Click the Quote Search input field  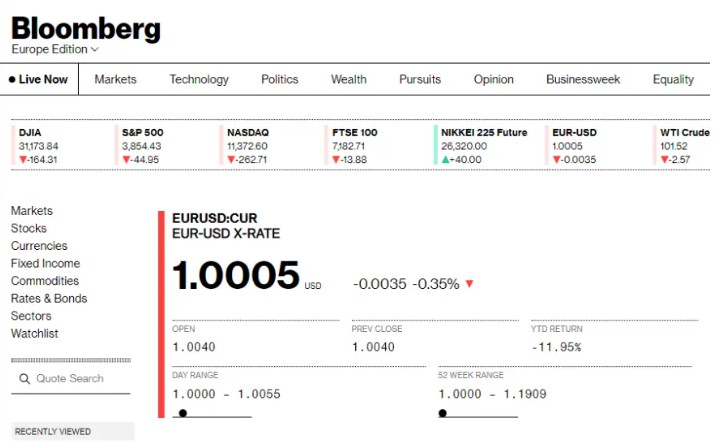tap(71, 379)
